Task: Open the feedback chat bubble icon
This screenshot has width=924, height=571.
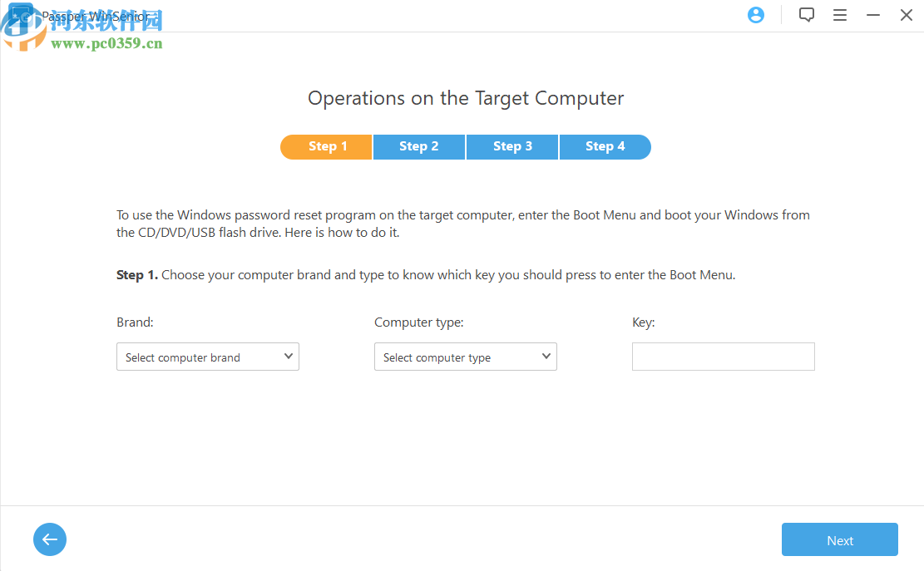Action: tap(806, 15)
